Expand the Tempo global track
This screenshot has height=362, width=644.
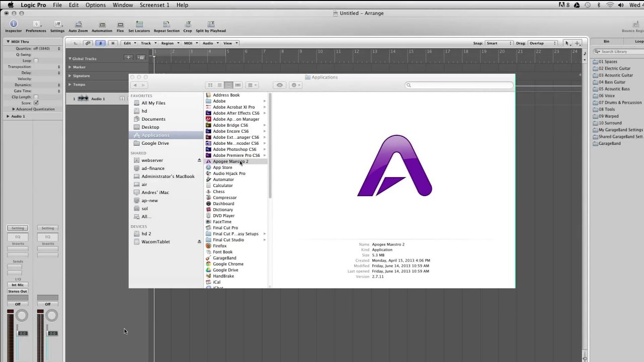(x=70, y=84)
